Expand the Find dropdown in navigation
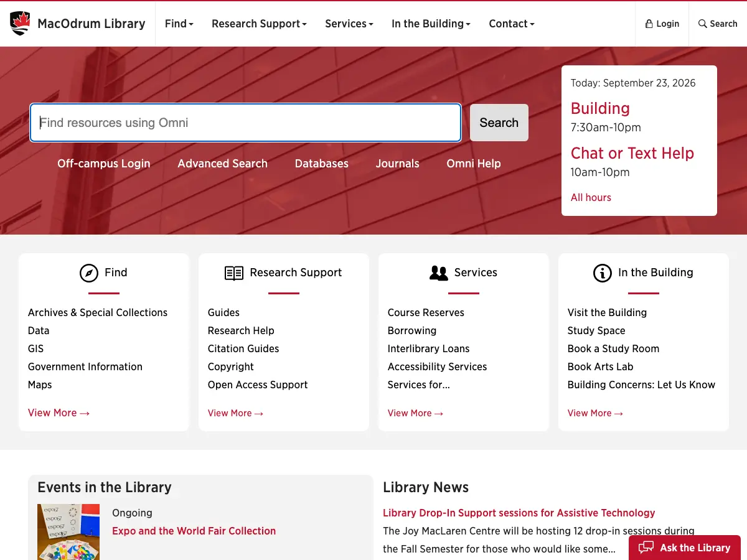 click(179, 24)
